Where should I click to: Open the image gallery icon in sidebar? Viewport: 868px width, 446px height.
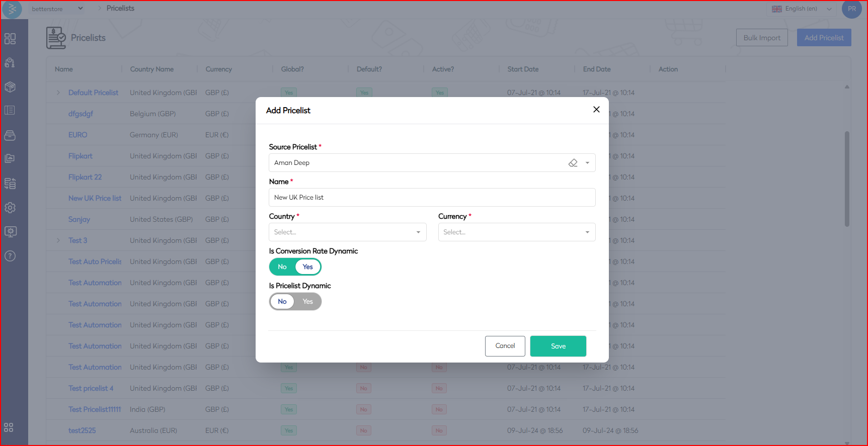[10, 158]
